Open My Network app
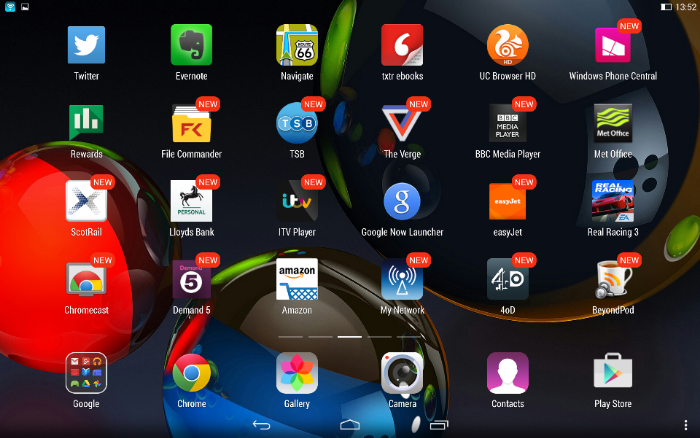 (x=402, y=279)
